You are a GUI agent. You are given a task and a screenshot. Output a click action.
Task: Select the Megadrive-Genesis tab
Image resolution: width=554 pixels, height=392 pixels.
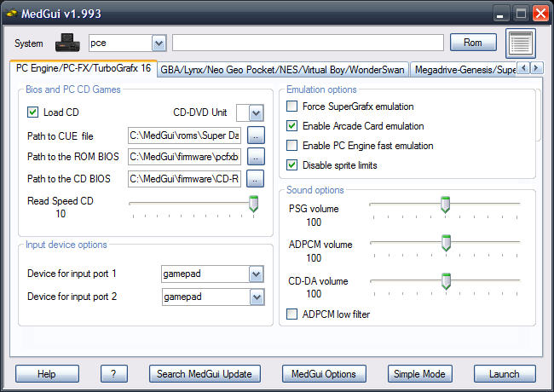pos(463,69)
